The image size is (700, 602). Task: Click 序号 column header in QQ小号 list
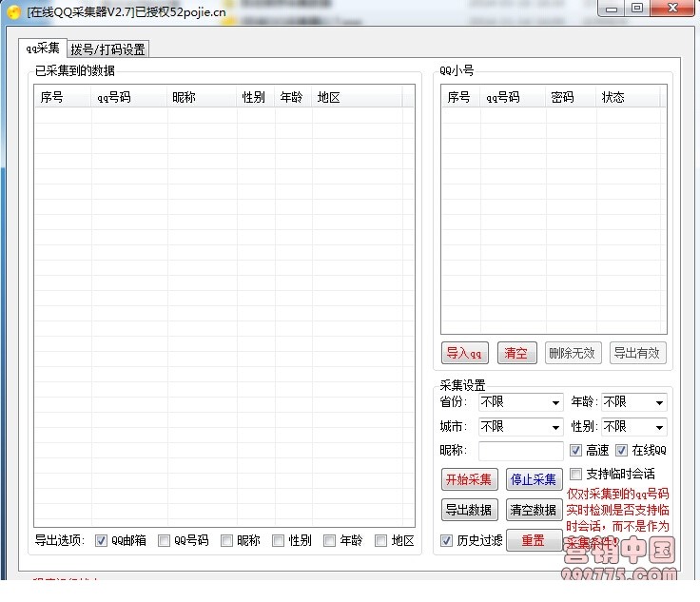point(460,97)
